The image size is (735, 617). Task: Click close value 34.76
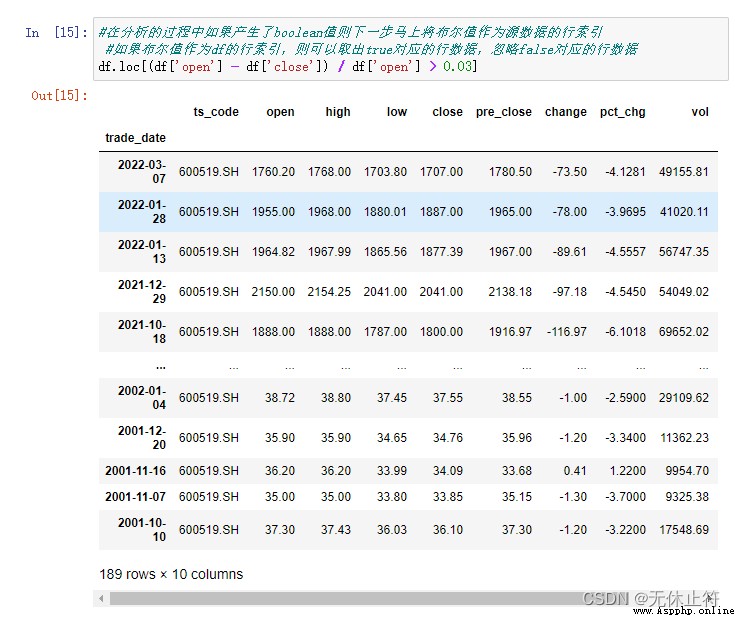pyautogui.click(x=448, y=437)
